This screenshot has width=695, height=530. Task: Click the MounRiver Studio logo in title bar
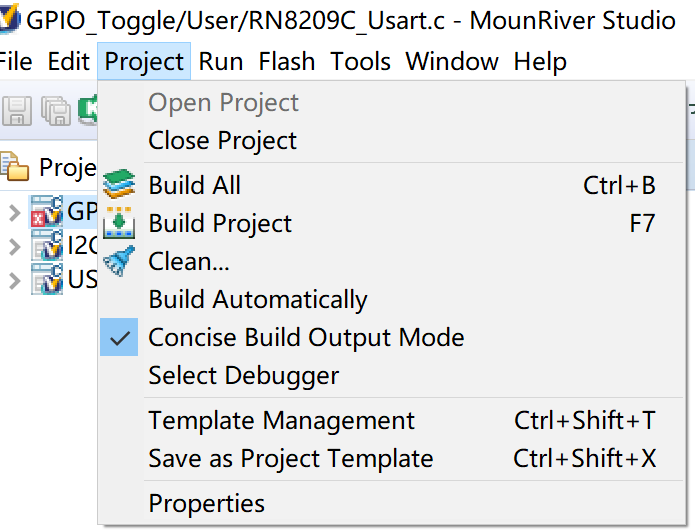coord(11,20)
